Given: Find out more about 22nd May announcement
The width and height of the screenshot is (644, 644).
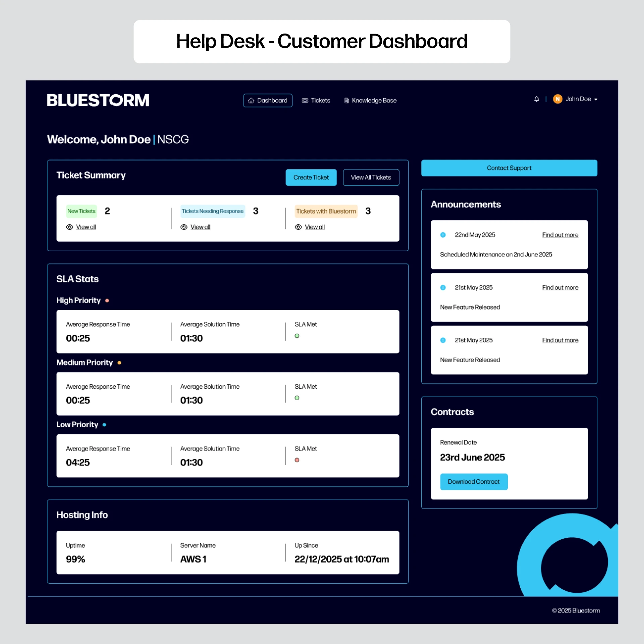Looking at the screenshot, I should (x=560, y=235).
